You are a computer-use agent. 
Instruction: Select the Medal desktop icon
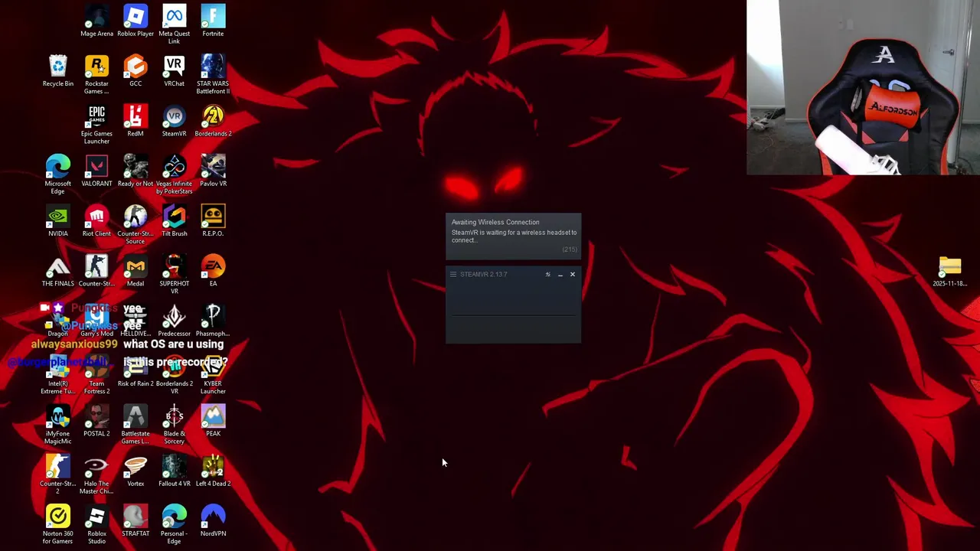pos(136,271)
